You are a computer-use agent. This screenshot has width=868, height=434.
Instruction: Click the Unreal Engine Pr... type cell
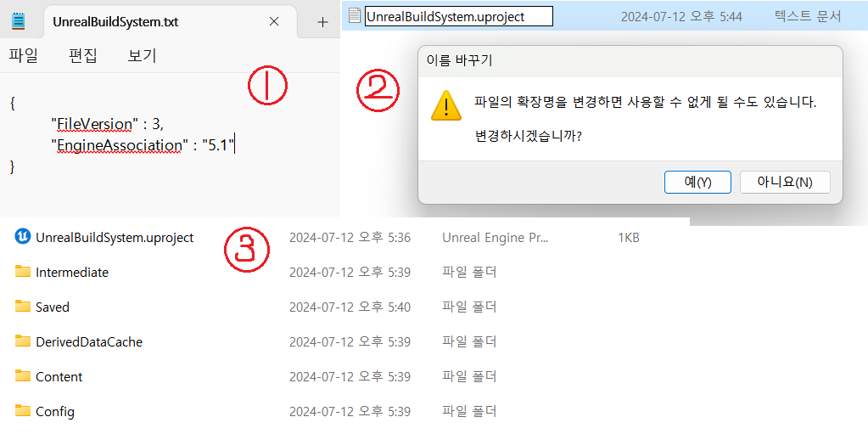496,238
